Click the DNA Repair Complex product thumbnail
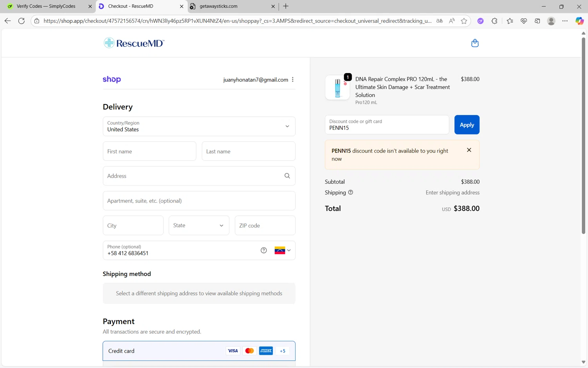 (338, 87)
